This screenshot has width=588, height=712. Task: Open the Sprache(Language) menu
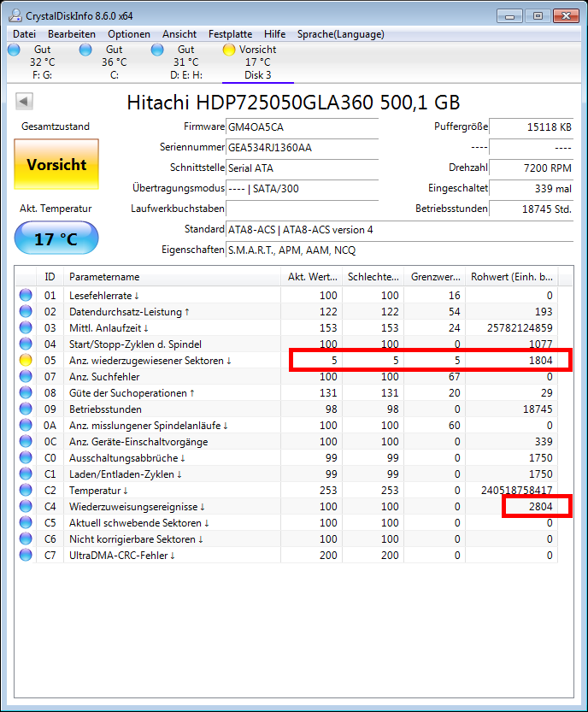point(340,34)
